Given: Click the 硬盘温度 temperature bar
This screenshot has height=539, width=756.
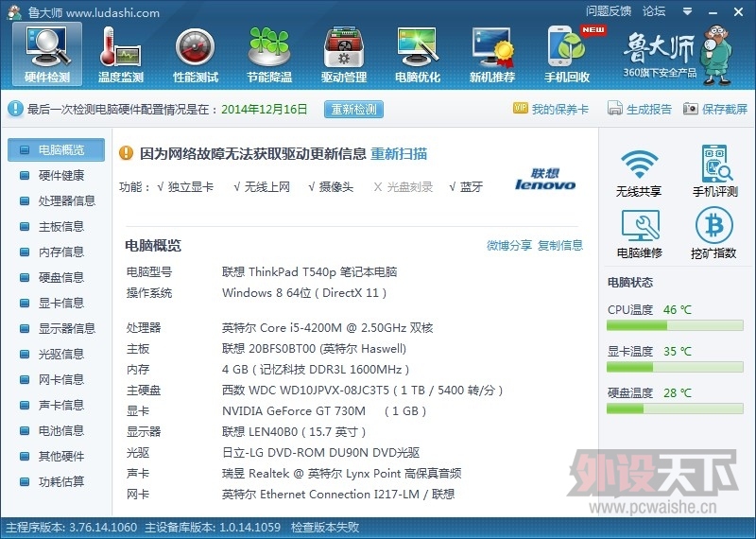Looking at the screenshot, I should (x=675, y=409).
